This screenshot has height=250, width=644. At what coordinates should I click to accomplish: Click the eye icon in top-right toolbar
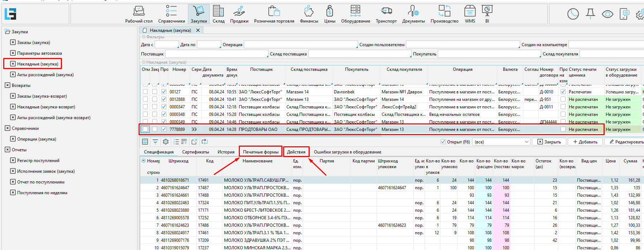(x=607, y=14)
